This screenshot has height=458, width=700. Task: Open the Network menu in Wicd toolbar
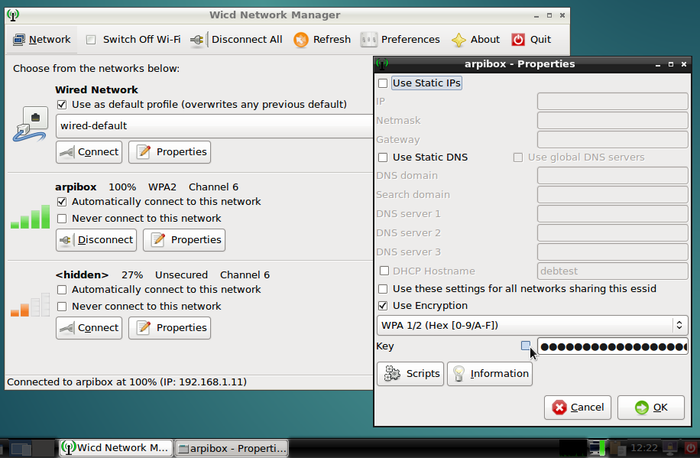pos(42,40)
